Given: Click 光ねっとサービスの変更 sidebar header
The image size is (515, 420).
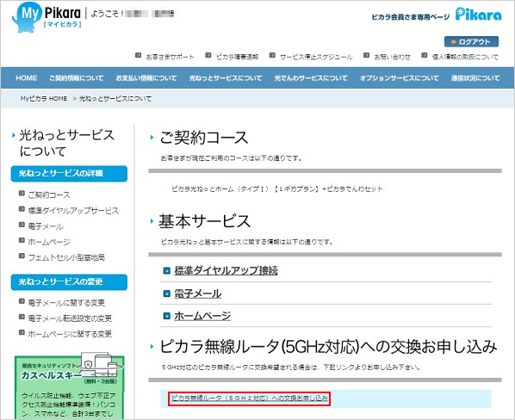Looking at the screenshot, I should point(69,282).
